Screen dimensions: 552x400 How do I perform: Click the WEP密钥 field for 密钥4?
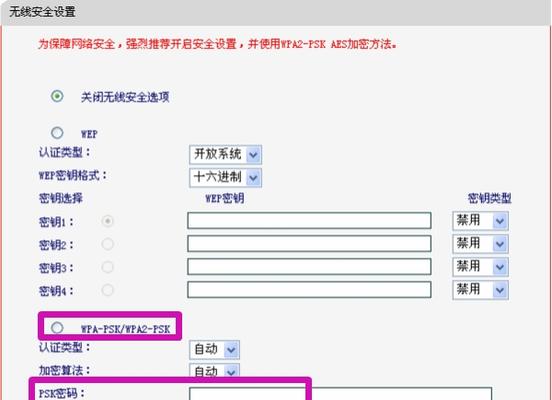click(309, 290)
